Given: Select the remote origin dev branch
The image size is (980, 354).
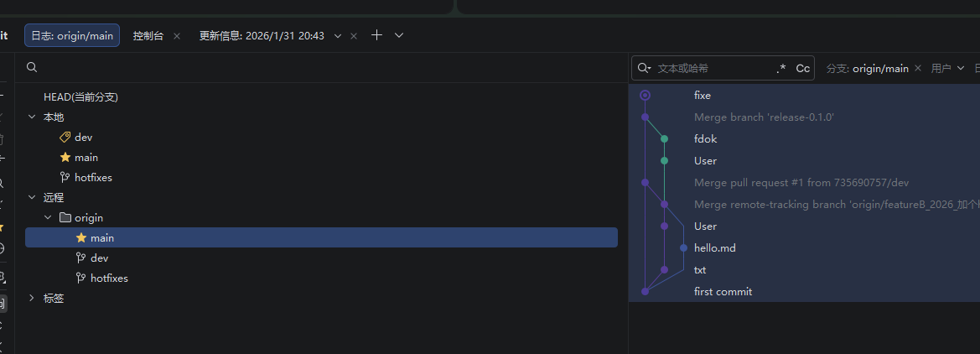Looking at the screenshot, I should coord(100,258).
